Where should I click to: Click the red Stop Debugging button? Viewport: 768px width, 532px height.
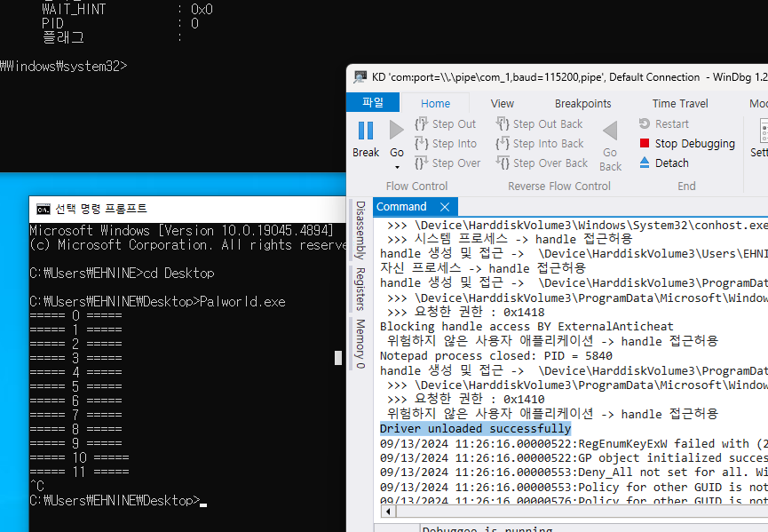coord(686,144)
